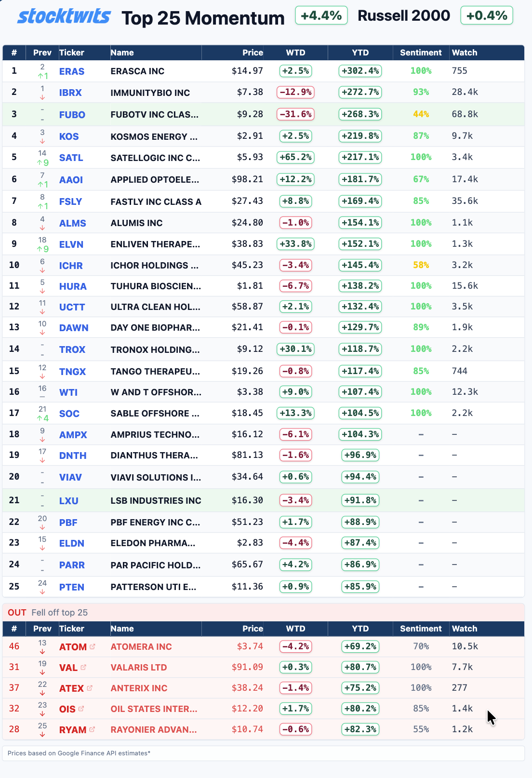
Task: Click the +65.2% WTD badge for SATL
Action: click(x=295, y=157)
